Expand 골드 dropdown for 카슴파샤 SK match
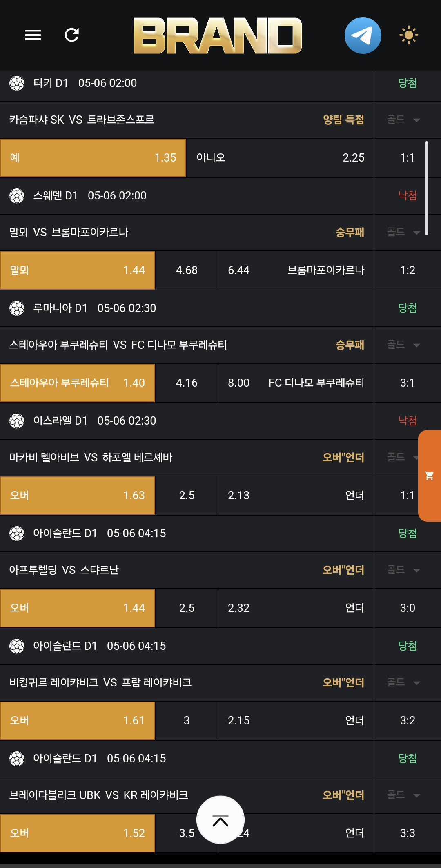The height and width of the screenshot is (868, 441). 403,120
